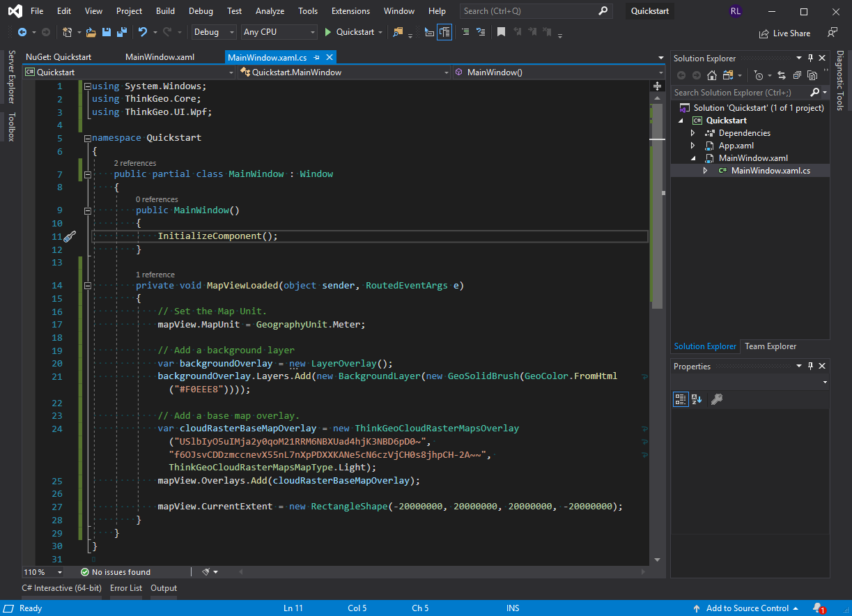The width and height of the screenshot is (852, 616).
Task: Click the Navigate Backward arrow in the toolbar
Action: 22,32
